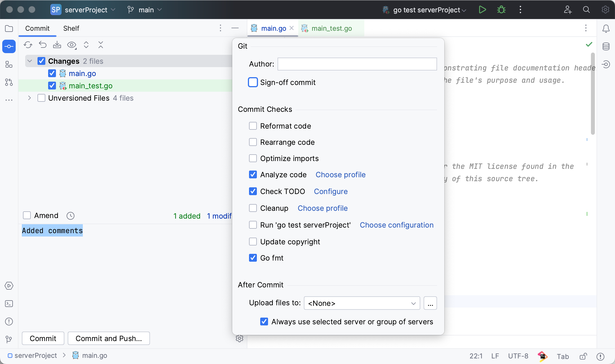Collapse all changes with the collapse icon
This screenshot has height=364, width=615.
coord(101,45)
